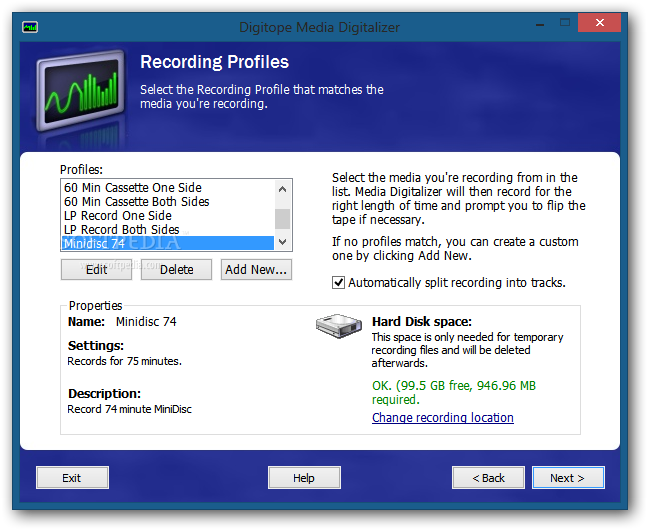Click the profiles list scrollbar thumb

pyautogui.click(x=283, y=219)
